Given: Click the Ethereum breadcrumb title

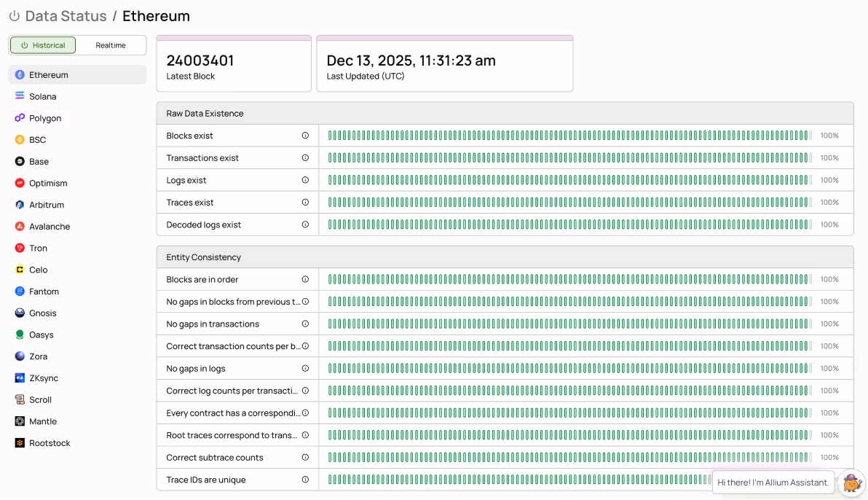Looking at the screenshot, I should [x=156, y=16].
